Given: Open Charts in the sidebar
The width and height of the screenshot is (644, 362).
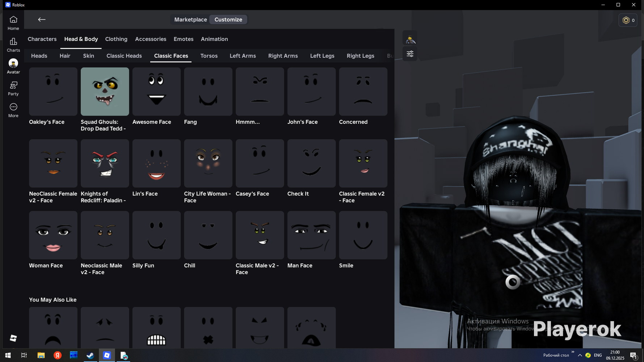Looking at the screenshot, I should (13, 45).
